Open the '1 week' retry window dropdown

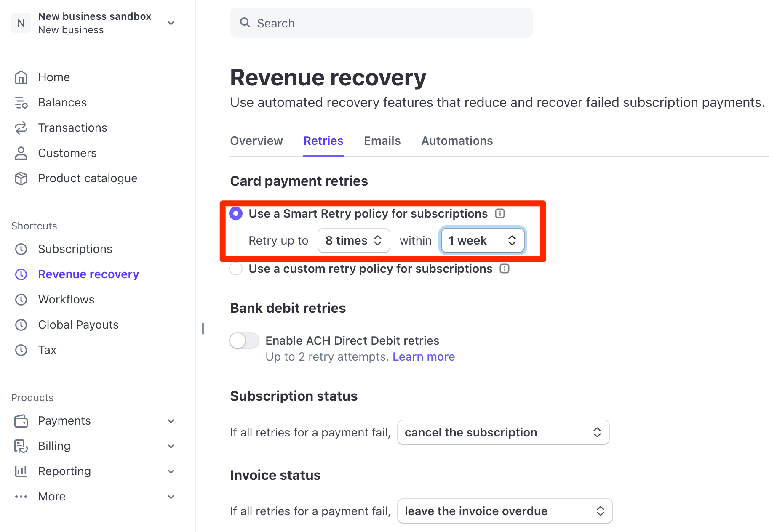[x=482, y=240]
